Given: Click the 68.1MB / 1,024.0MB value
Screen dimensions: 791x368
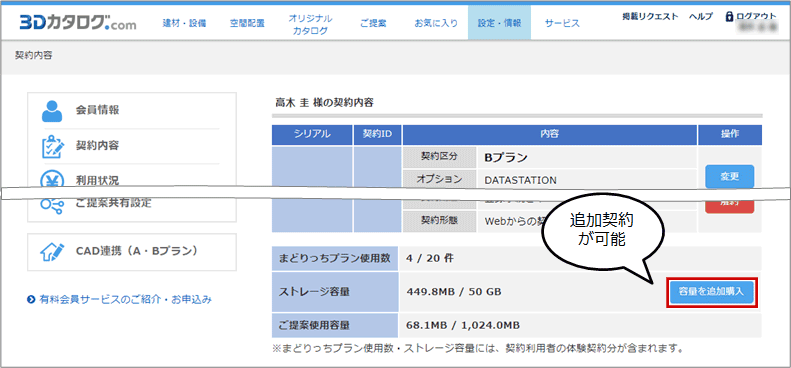Looking at the screenshot, I should tap(463, 326).
